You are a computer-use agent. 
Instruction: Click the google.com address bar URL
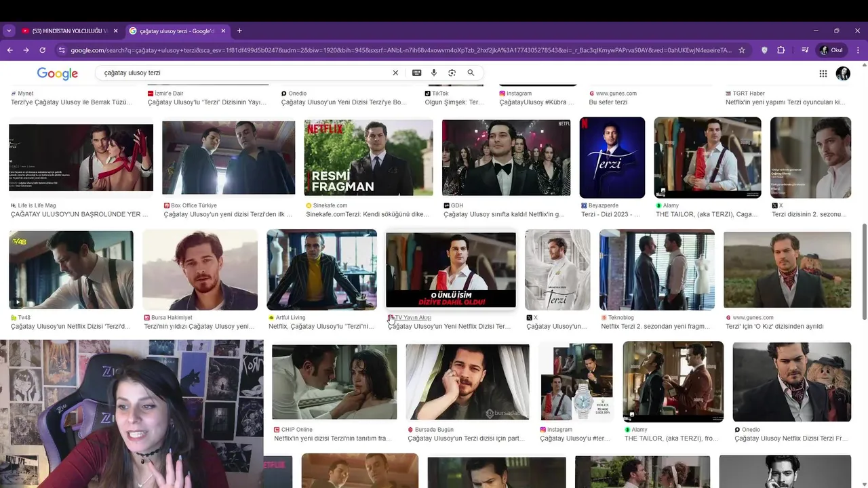point(401,50)
